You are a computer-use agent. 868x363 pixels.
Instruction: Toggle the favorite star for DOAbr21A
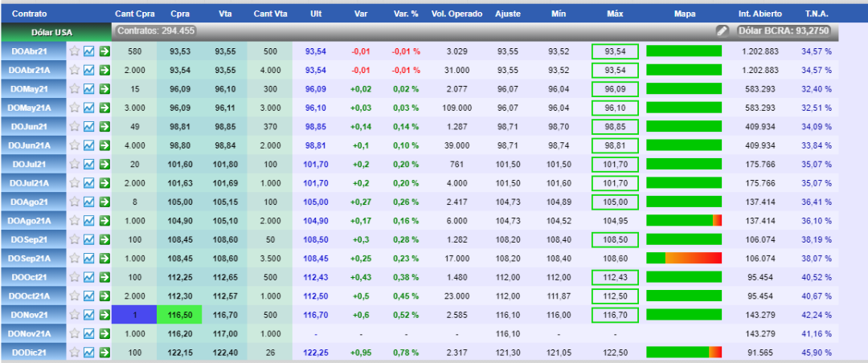pos(75,71)
